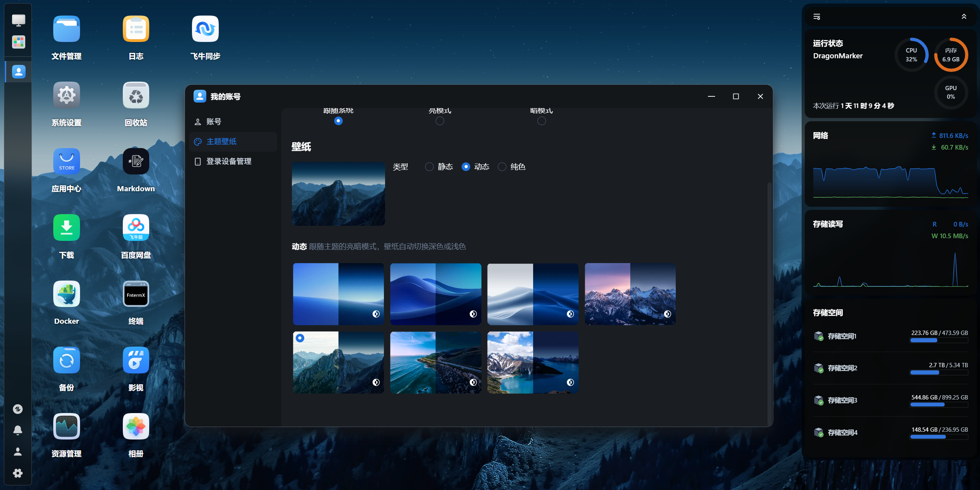Image resolution: width=980 pixels, height=490 pixels.
Task: Open the app launcher grid in dock
Action: 18,42
